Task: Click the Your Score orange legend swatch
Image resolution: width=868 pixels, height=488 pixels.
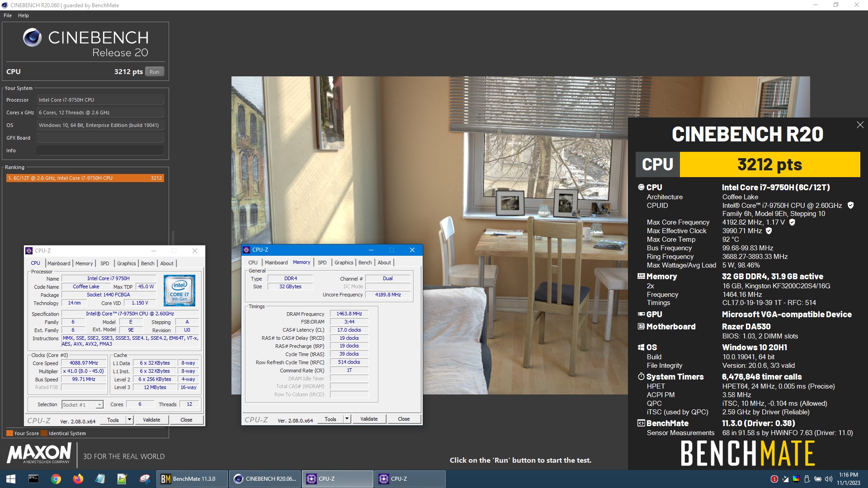Action: [x=9, y=433]
